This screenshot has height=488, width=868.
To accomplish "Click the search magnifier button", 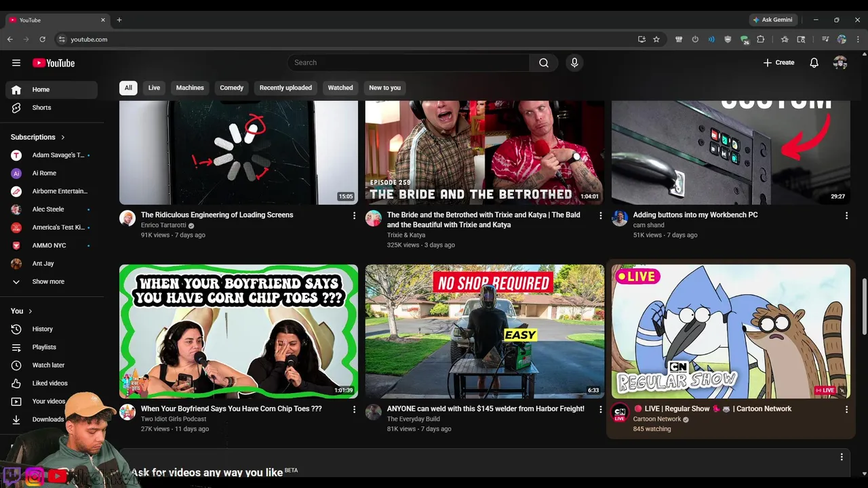I will pyautogui.click(x=544, y=62).
